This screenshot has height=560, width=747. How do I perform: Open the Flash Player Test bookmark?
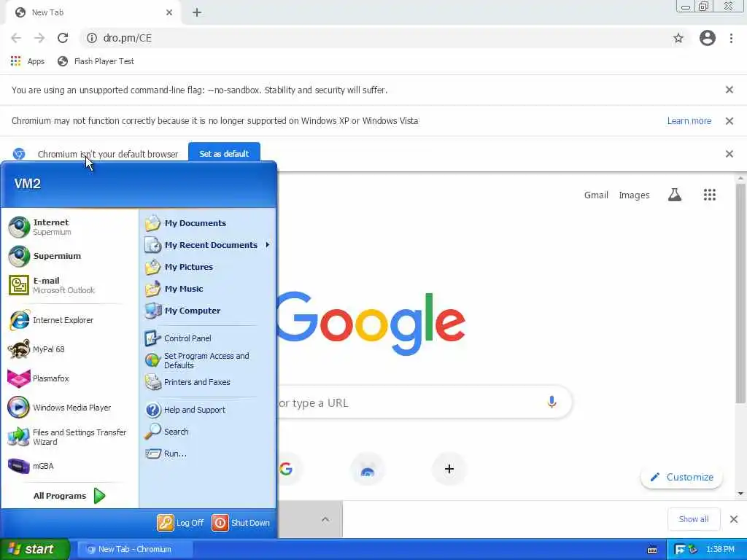click(x=96, y=61)
